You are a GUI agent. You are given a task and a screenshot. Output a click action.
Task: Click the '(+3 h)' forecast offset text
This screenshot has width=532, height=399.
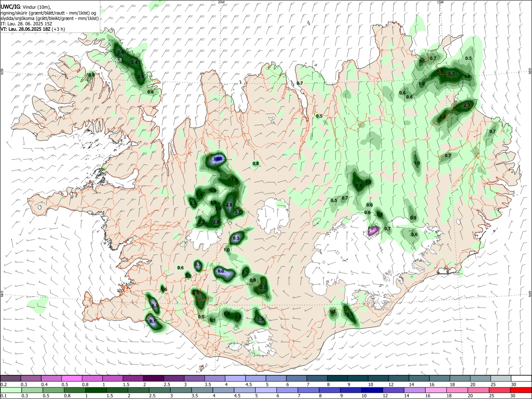pyautogui.click(x=59, y=30)
